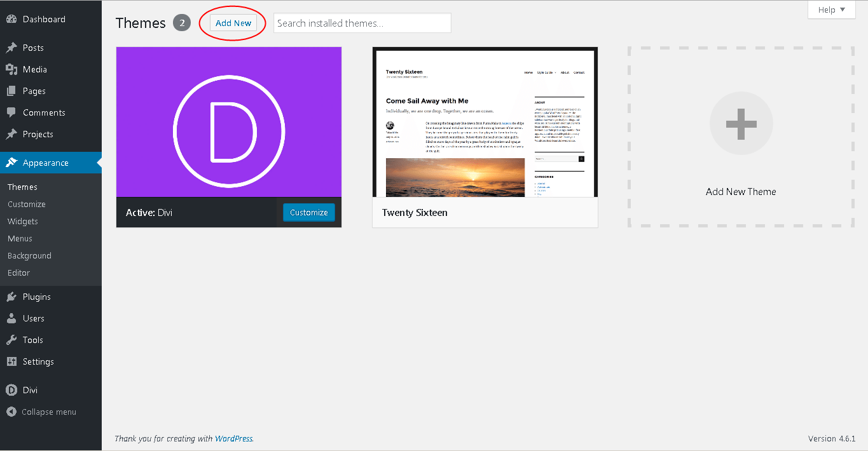Image resolution: width=868 pixels, height=451 pixels.
Task: Click the Collapse menu arrow icon
Action: pyautogui.click(x=11, y=412)
